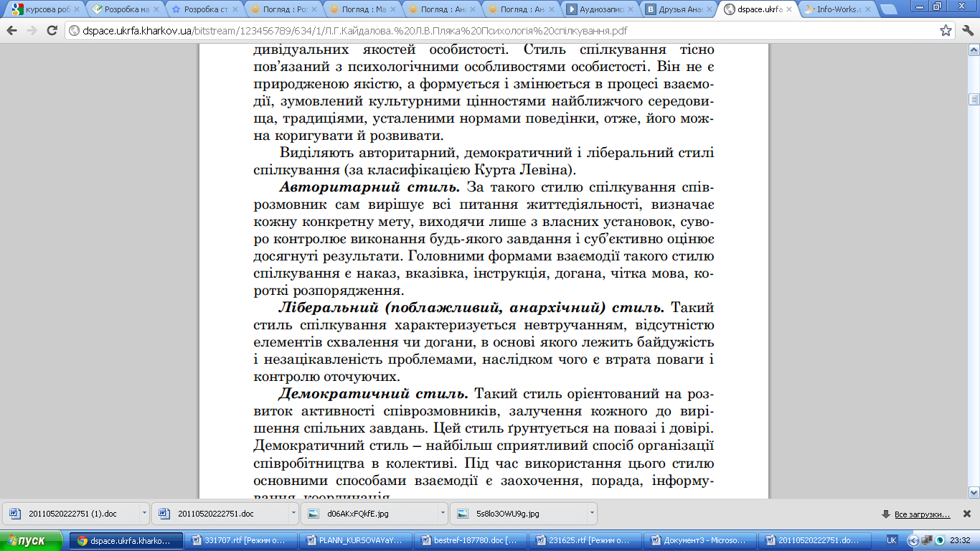Click the UK language indicator in tray
980x551 pixels.
point(892,540)
